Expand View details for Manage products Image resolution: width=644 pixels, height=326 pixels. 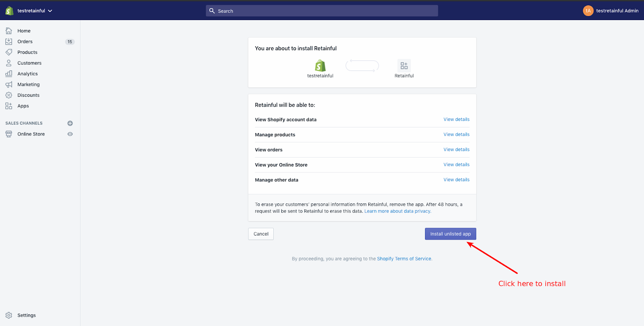(456, 135)
